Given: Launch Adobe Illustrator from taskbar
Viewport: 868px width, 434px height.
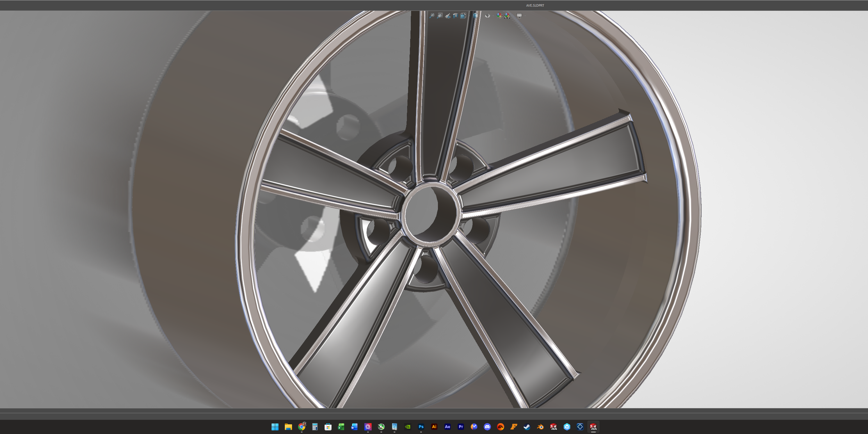Looking at the screenshot, I should [x=434, y=427].
